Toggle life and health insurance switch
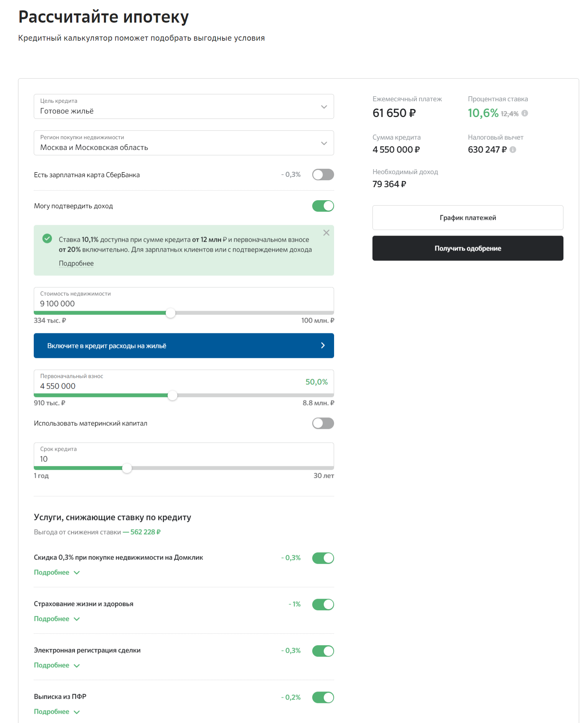588x723 pixels. click(x=323, y=604)
